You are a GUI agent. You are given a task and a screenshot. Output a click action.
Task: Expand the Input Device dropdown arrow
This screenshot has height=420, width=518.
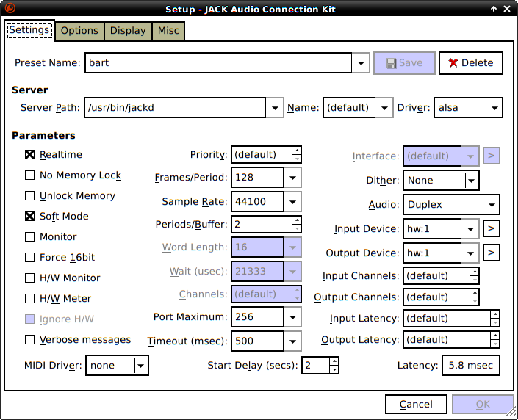click(x=470, y=229)
